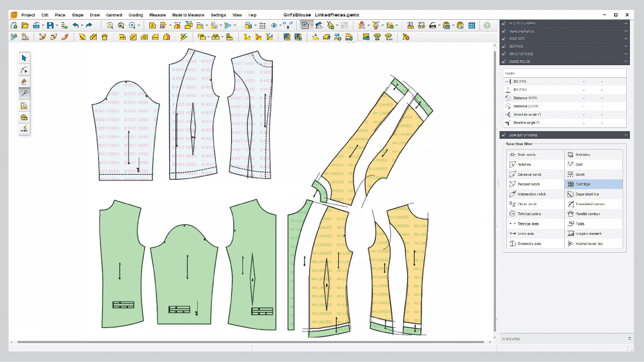Open the Project menu

click(x=28, y=15)
